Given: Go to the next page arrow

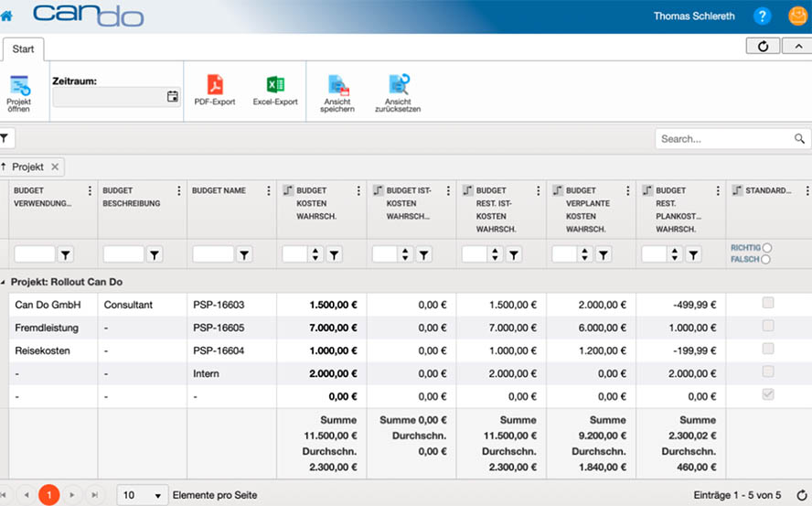Looking at the screenshot, I should [72, 495].
